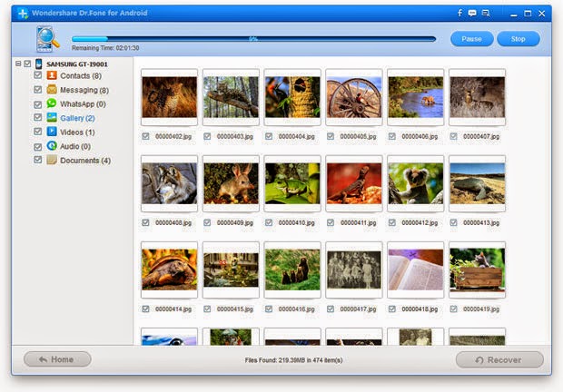Click the file name 00000413.jpg

[x=481, y=222]
